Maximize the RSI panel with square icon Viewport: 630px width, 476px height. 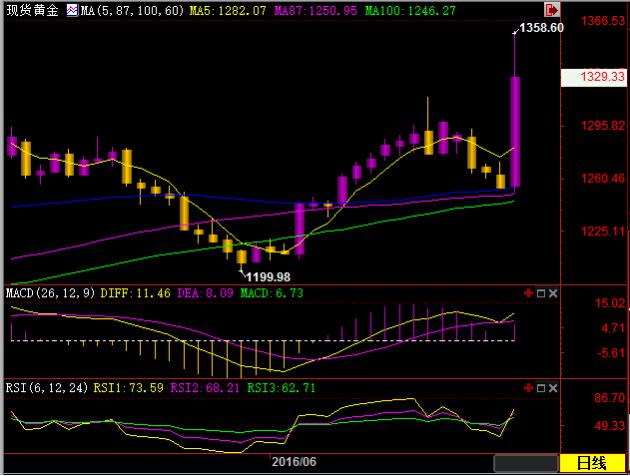(x=541, y=388)
